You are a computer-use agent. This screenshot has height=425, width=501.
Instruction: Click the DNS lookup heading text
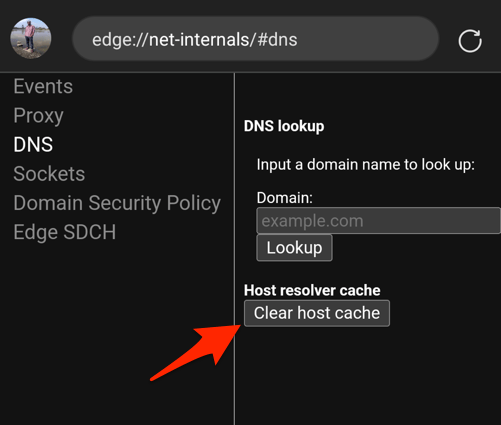(284, 126)
